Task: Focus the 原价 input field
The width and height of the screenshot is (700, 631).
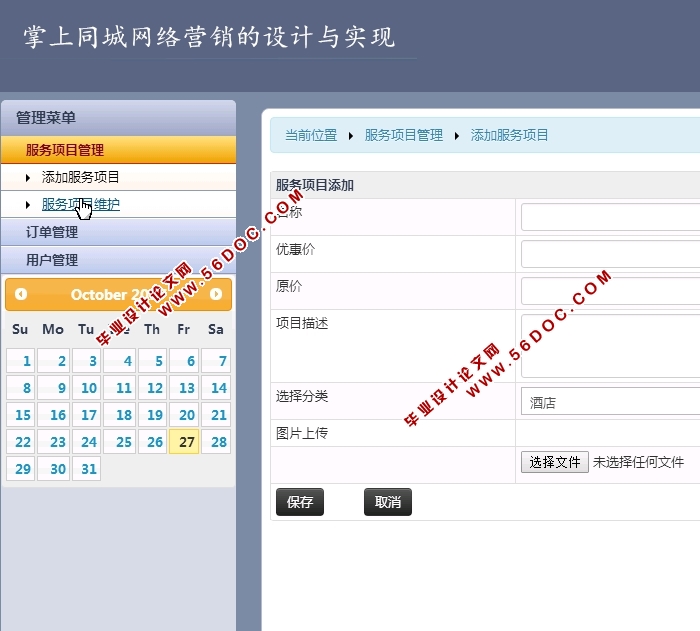Action: coord(610,291)
